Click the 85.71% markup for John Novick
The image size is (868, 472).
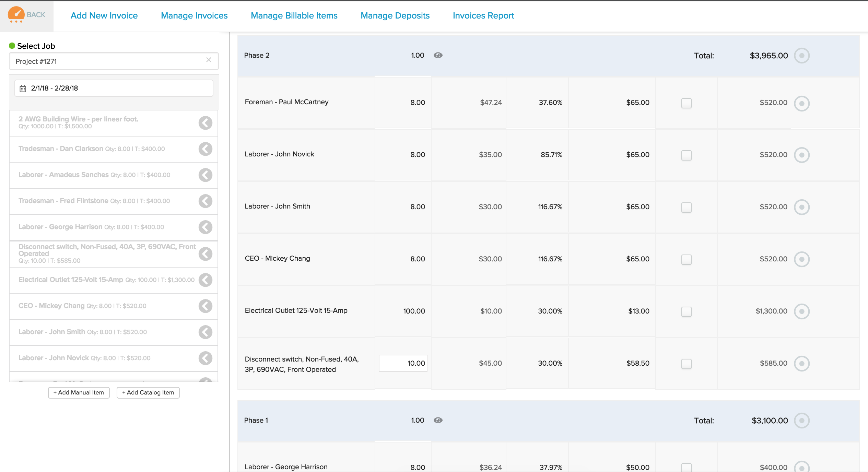pos(551,155)
